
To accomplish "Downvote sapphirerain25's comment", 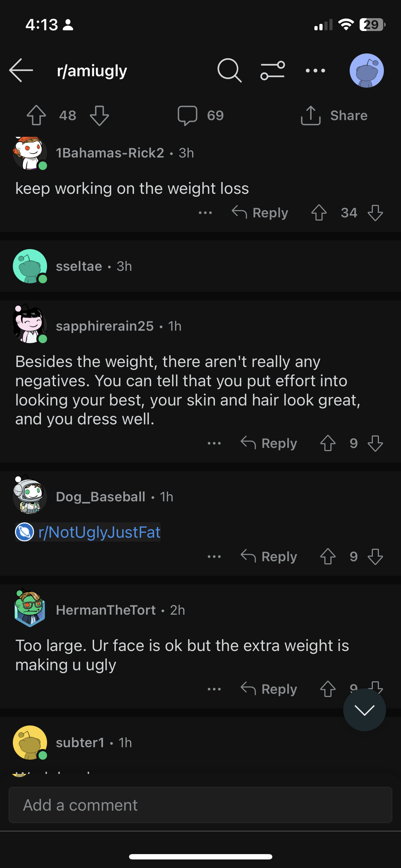I will point(375,443).
